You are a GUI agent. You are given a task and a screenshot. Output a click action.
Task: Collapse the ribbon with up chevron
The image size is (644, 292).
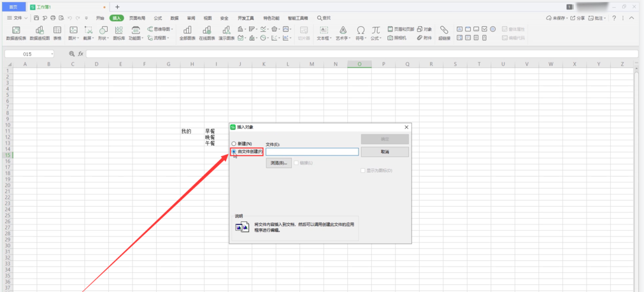pyautogui.click(x=632, y=18)
